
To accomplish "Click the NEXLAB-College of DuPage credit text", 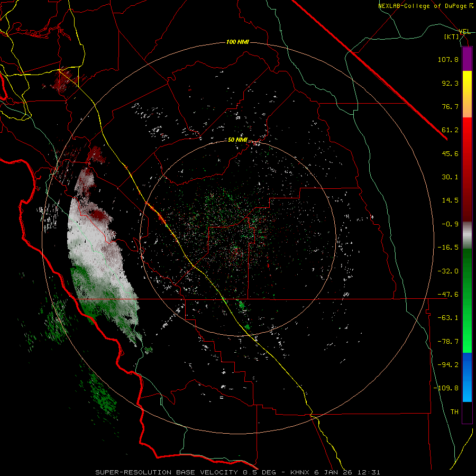I will [x=423, y=6].
